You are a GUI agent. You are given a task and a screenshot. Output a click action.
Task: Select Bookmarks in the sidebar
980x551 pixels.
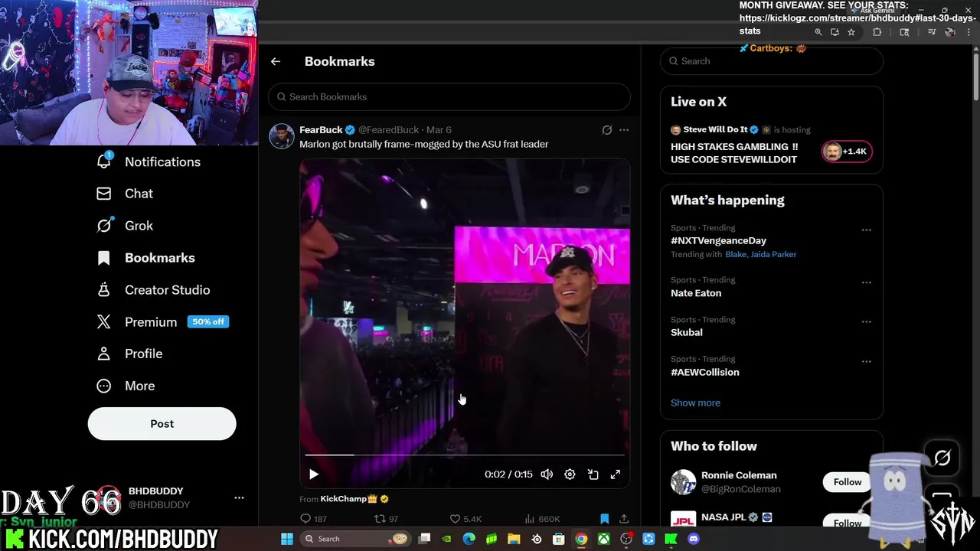[x=146, y=258]
